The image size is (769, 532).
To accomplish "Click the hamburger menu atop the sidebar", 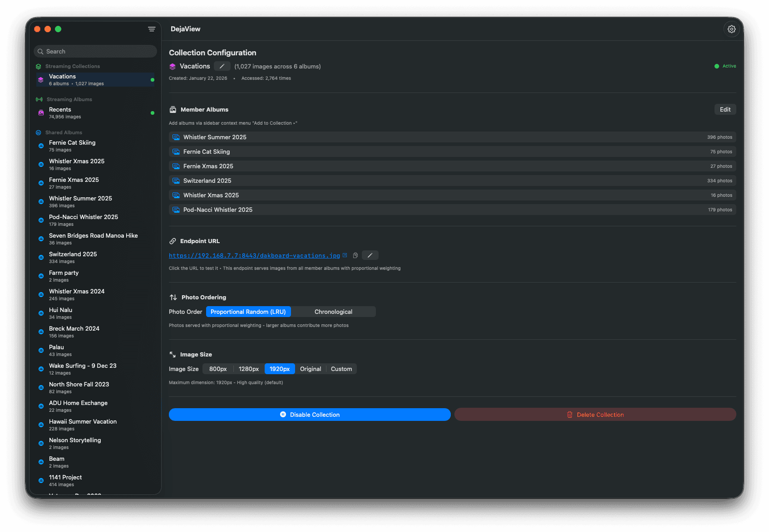I will tap(151, 29).
